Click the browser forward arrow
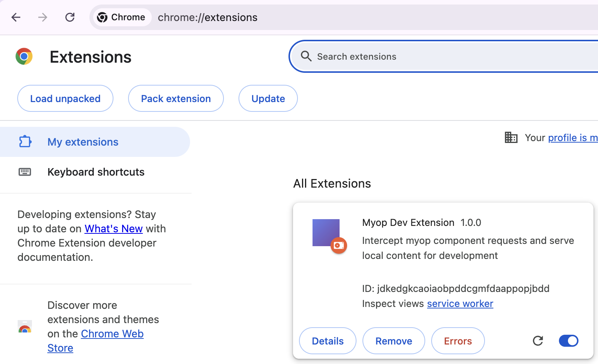The width and height of the screenshot is (598, 364). click(43, 17)
